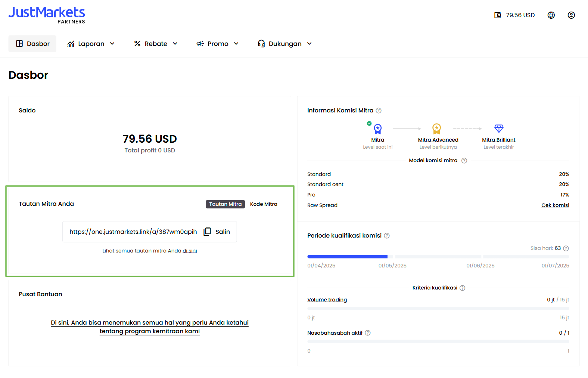Open the Cek komisi link
Screen dimensions: 588x378
click(555, 205)
